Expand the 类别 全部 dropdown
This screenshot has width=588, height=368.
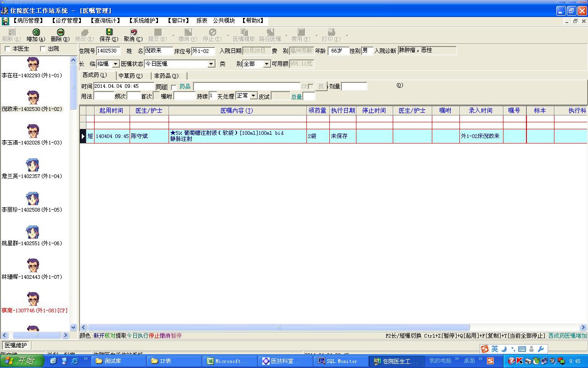[x=266, y=64]
